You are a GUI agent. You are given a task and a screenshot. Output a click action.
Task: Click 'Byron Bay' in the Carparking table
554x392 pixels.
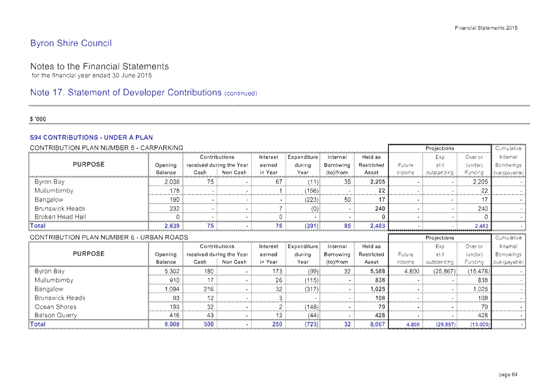(x=50, y=182)
